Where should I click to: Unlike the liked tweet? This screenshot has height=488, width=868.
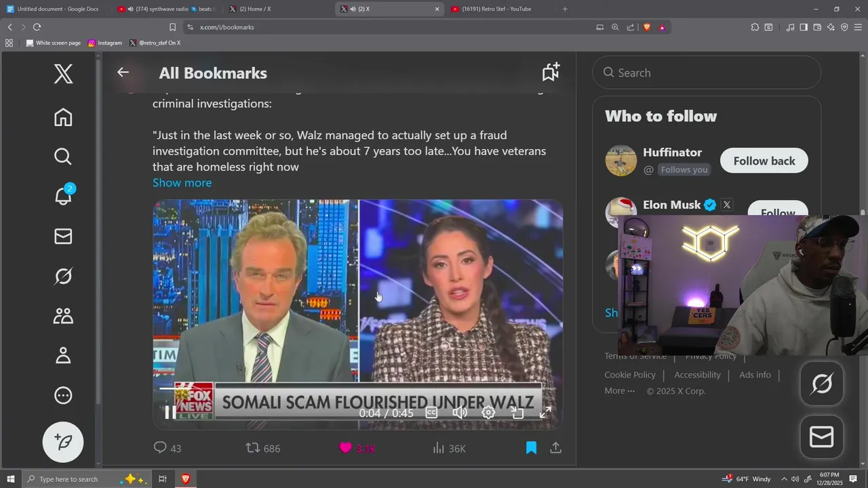pos(357,448)
